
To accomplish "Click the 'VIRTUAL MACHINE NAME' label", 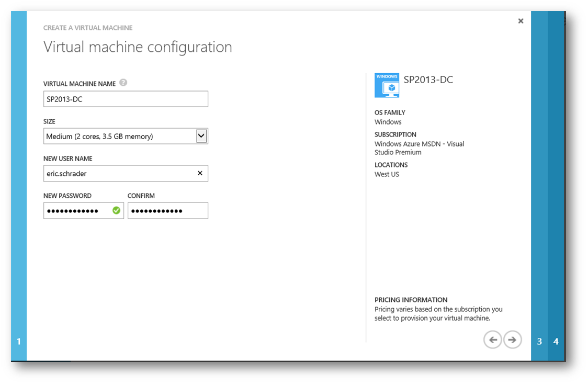I will click(x=80, y=84).
